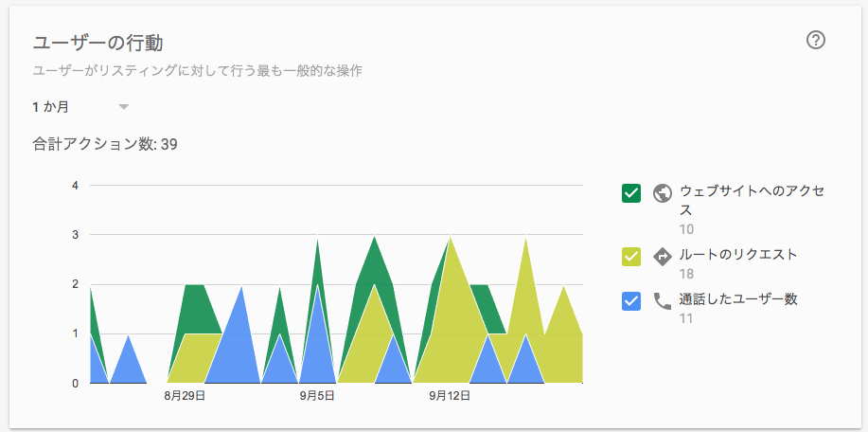Click the 8月29日 axis date label

tap(185, 396)
